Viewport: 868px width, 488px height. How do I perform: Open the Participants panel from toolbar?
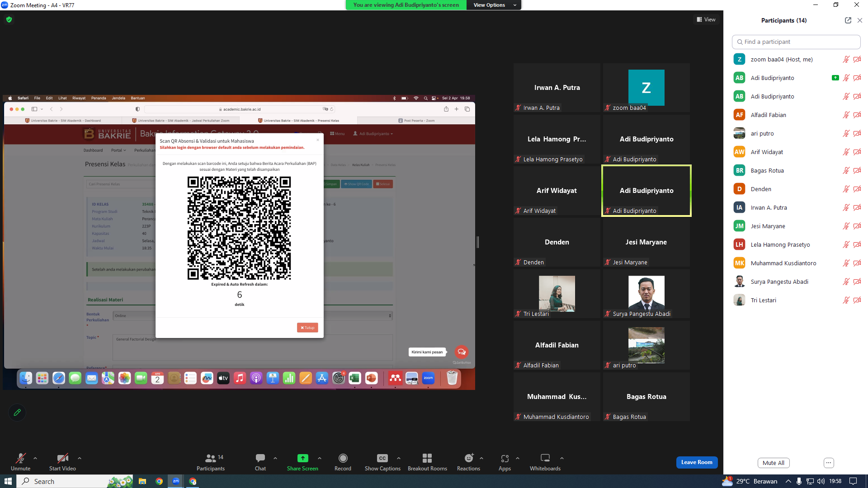[211, 462]
